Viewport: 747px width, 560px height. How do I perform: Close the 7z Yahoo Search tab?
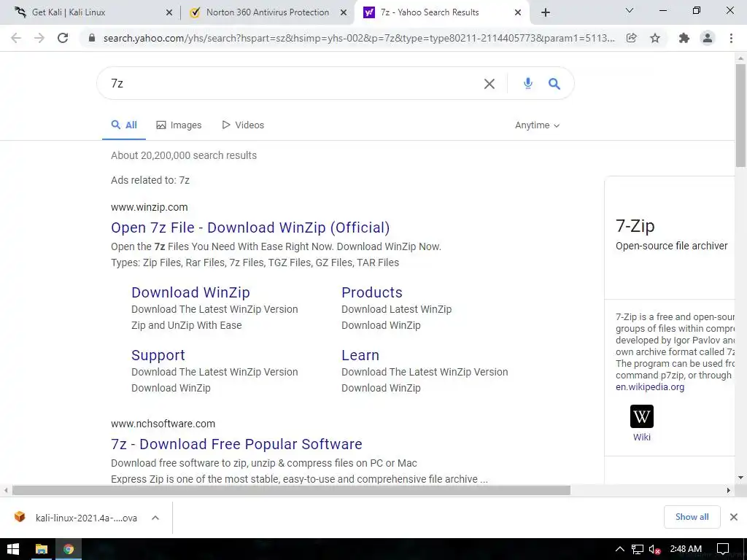tap(518, 12)
